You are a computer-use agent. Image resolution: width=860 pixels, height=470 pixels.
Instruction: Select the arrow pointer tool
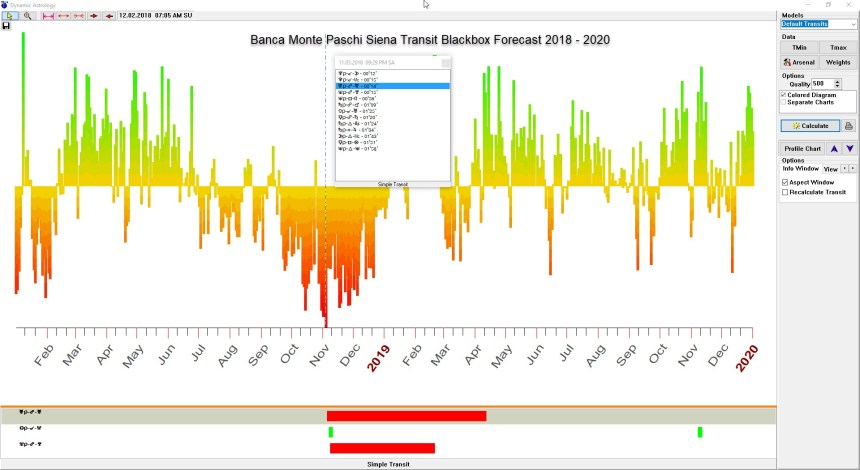pyautogui.click(x=10, y=16)
